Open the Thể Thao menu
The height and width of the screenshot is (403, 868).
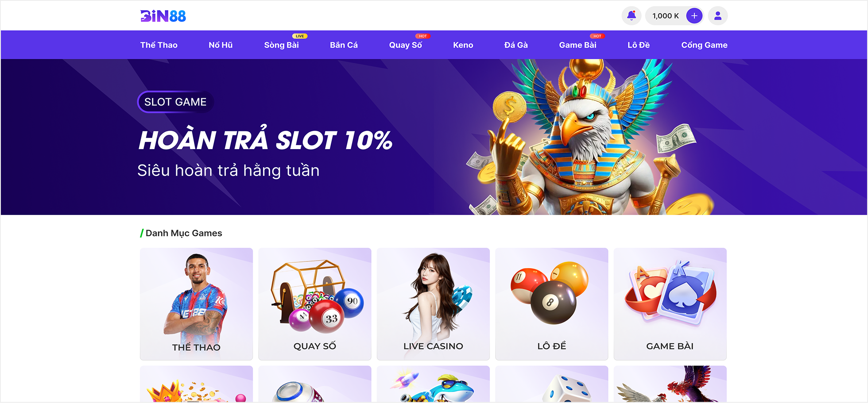(159, 45)
